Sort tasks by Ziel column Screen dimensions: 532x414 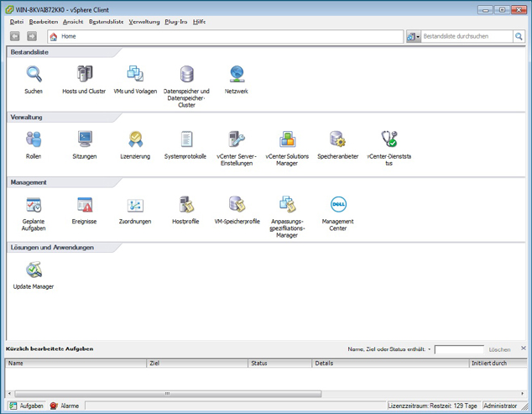197,363
